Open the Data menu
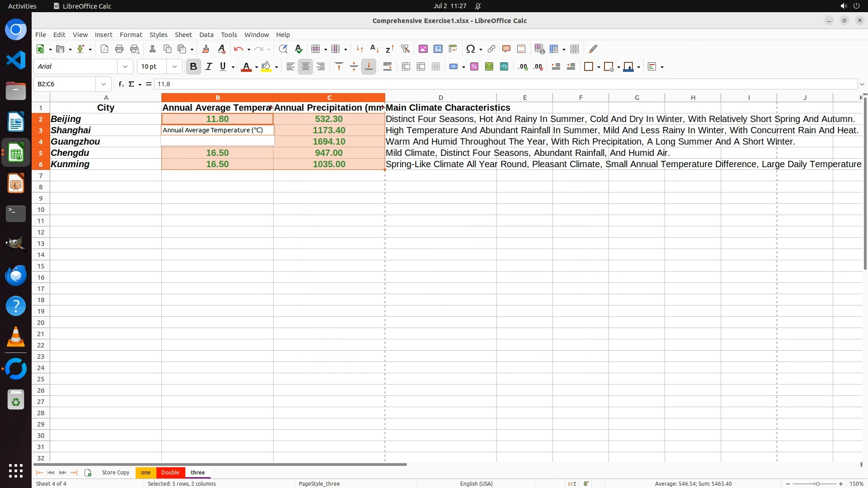Screen dimensions: 868x488 click(206, 35)
